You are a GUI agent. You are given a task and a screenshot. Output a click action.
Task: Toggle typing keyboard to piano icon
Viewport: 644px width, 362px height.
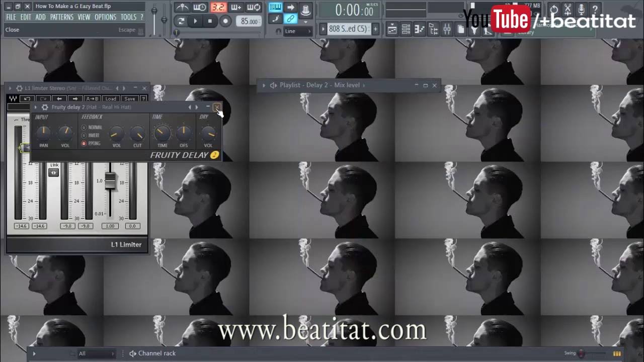tap(275, 7)
